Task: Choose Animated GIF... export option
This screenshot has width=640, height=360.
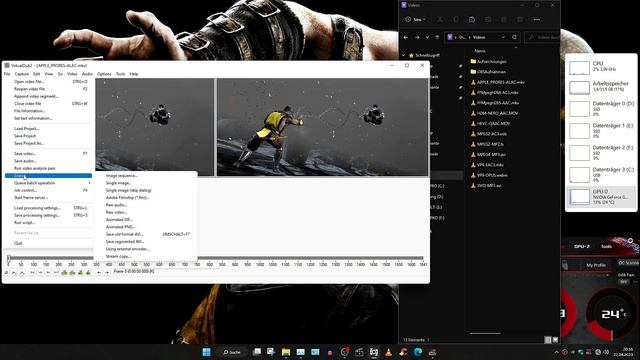Action: (146, 220)
